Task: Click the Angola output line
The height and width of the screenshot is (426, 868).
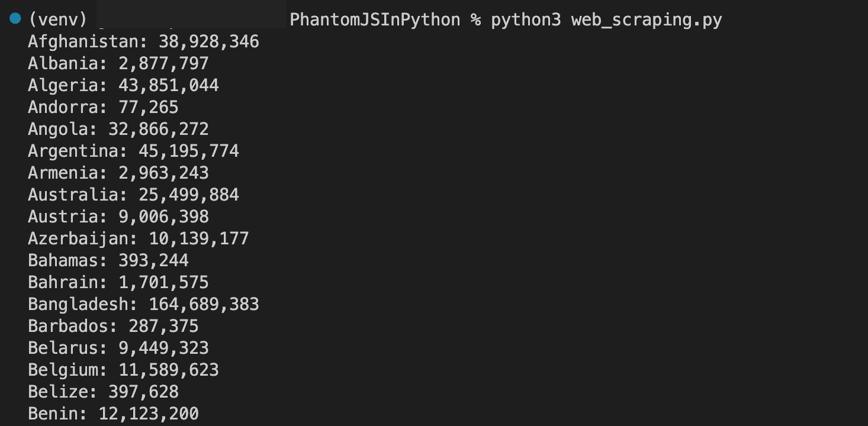Action: point(118,129)
